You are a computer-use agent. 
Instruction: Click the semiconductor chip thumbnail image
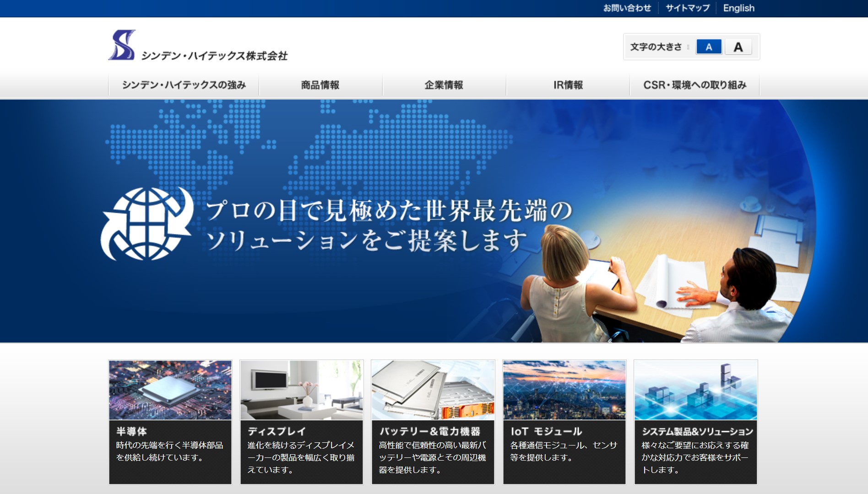pos(170,390)
